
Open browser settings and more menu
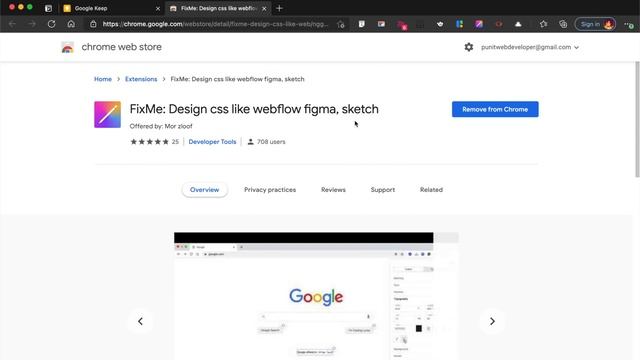click(x=629, y=24)
